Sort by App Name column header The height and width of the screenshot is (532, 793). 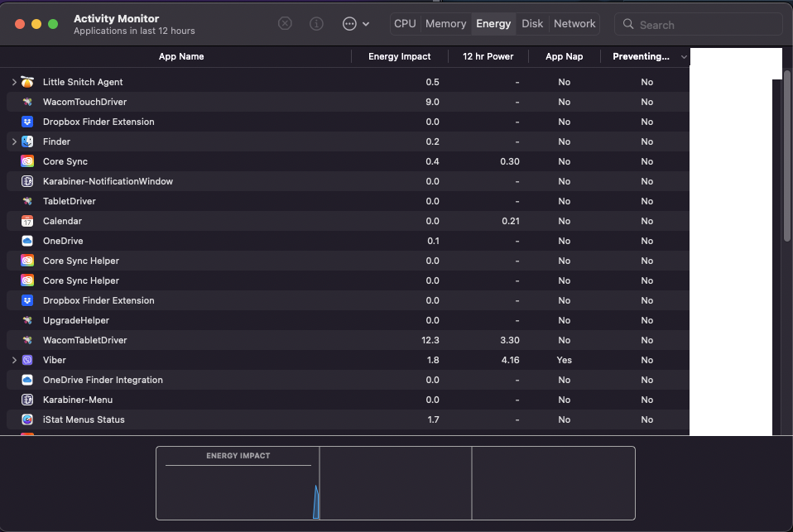pyautogui.click(x=181, y=56)
